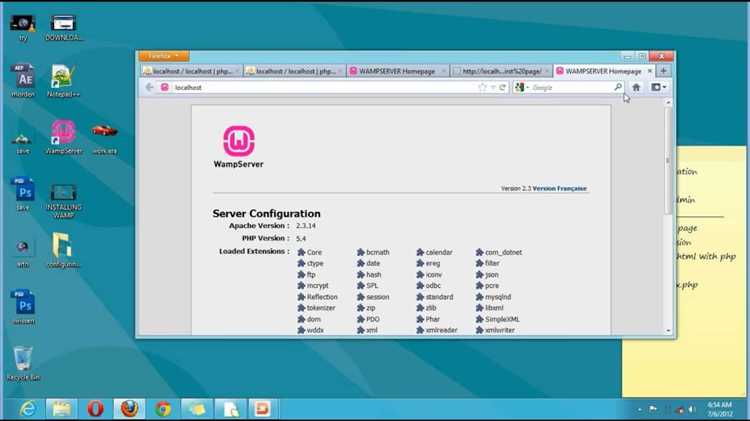Go to the Firefox home page icon
The width and height of the screenshot is (750, 421).
coord(636,87)
